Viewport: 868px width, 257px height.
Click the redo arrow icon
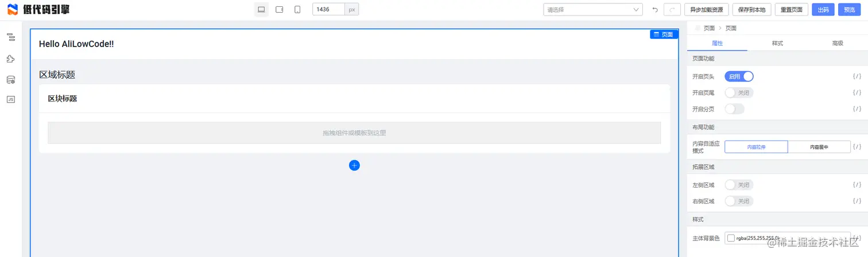tap(672, 10)
